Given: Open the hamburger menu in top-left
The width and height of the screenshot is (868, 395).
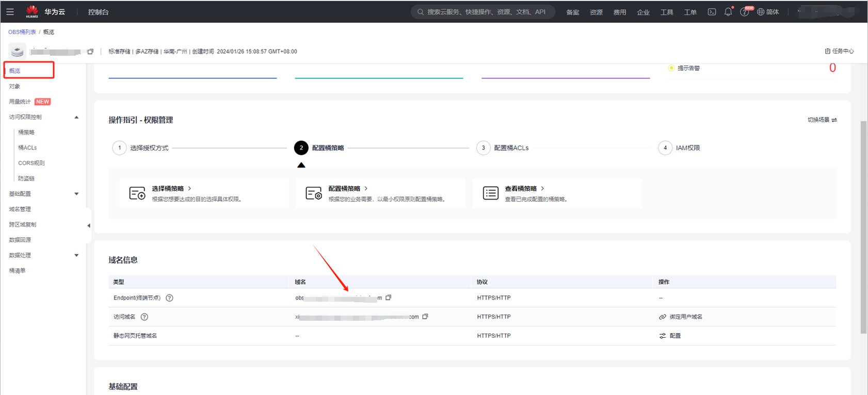Looking at the screenshot, I should (10, 11).
